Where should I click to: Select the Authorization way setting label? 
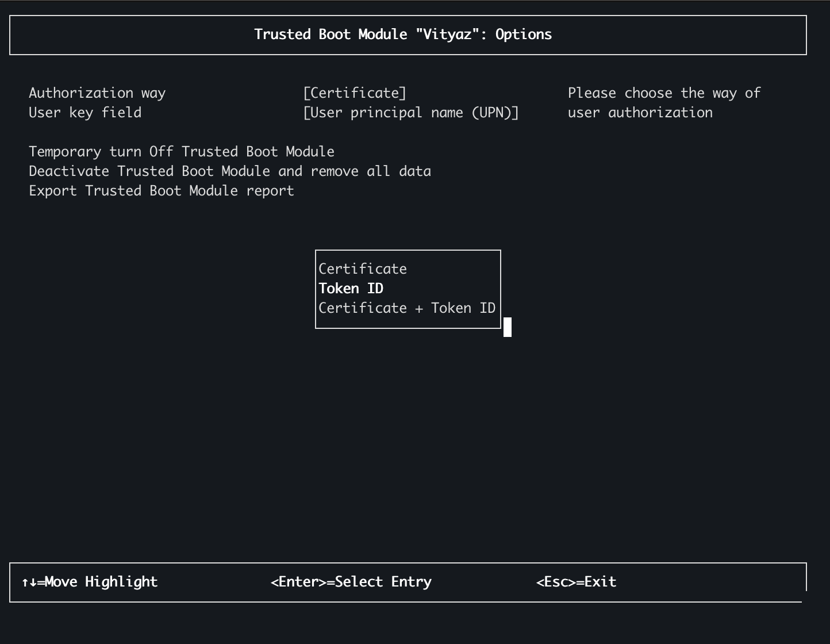tap(97, 93)
